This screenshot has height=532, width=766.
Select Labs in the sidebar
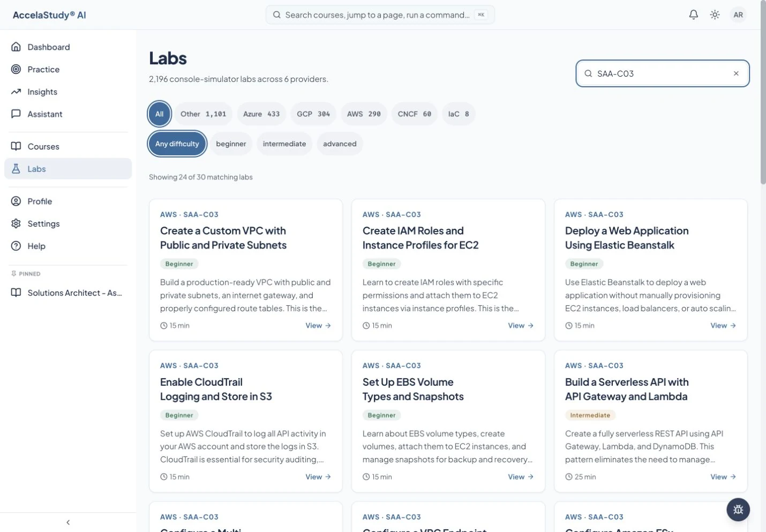[x=68, y=169]
